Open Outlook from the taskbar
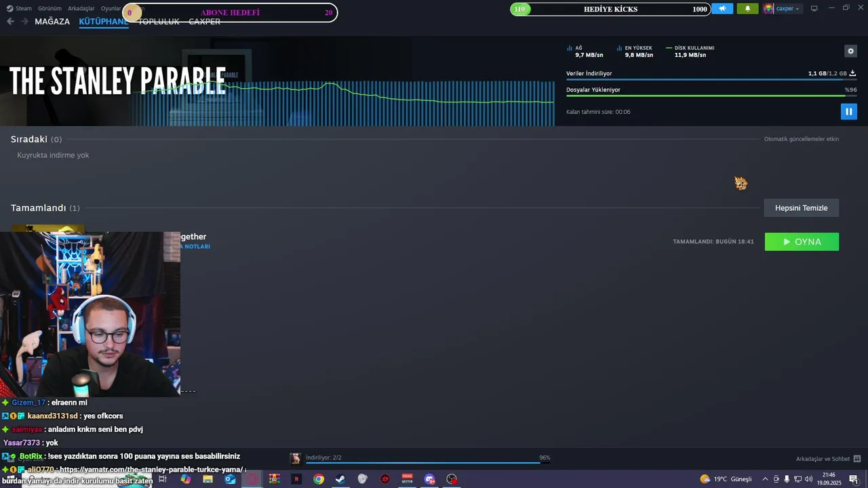The width and height of the screenshot is (868, 488). point(230,479)
